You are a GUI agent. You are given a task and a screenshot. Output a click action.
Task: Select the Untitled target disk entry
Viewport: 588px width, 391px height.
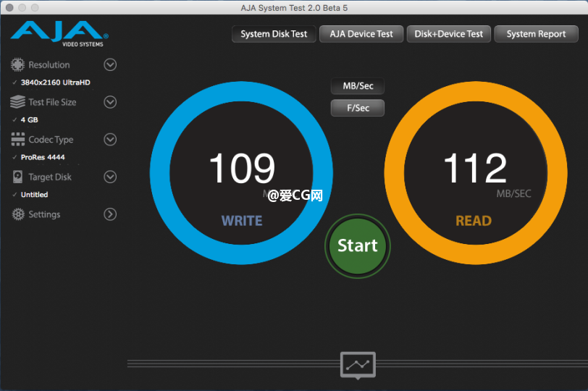(34, 195)
